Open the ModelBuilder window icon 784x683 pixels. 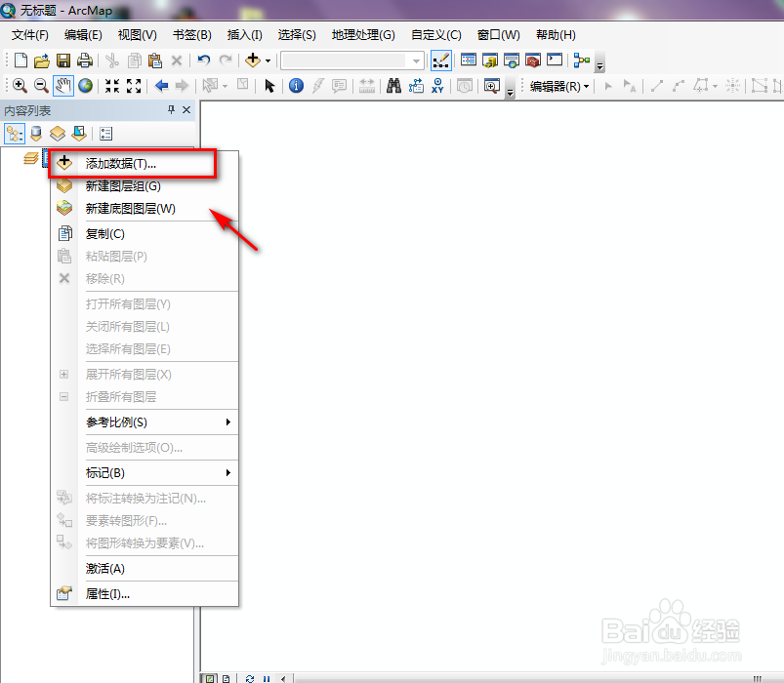coord(582,60)
